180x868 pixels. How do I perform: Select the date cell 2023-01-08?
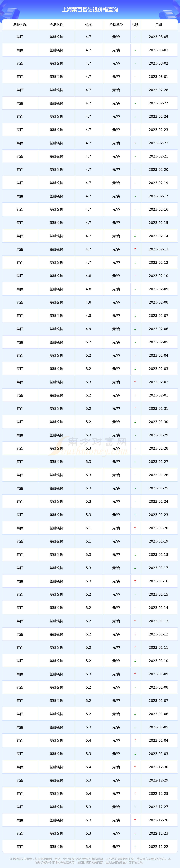click(x=159, y=687)
